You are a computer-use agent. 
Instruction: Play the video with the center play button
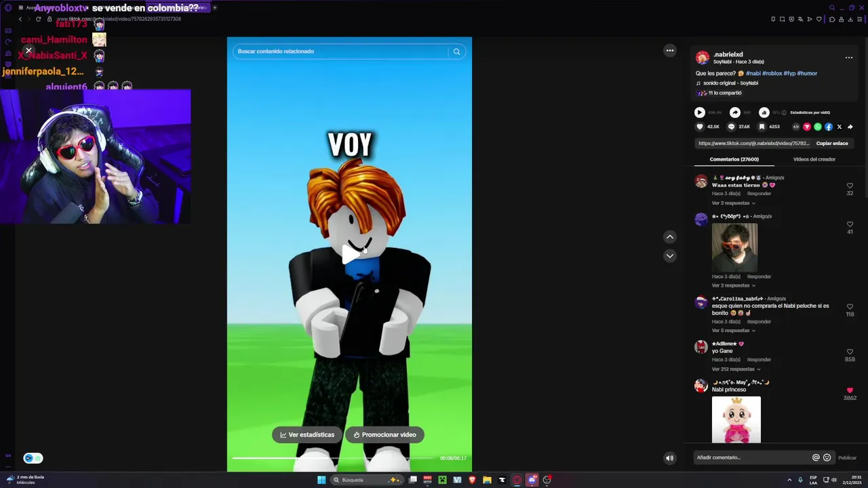[351, 254]
